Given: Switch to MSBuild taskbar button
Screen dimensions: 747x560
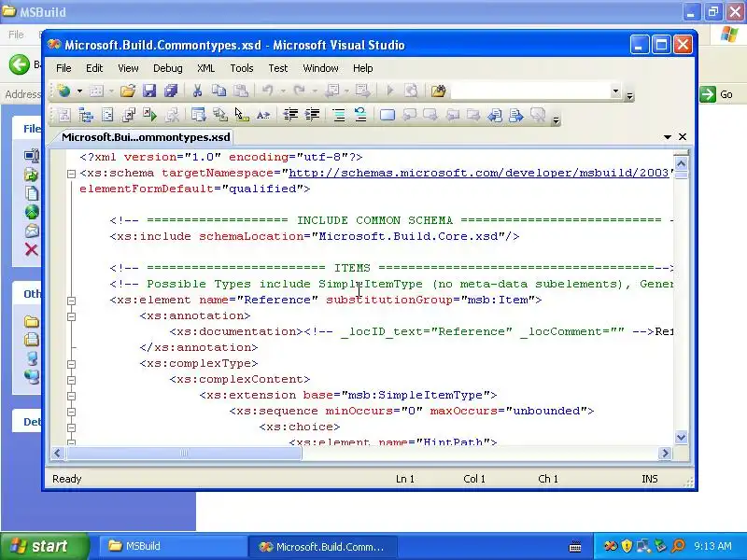Looking at the screenshot, I should tap(172, 546).
